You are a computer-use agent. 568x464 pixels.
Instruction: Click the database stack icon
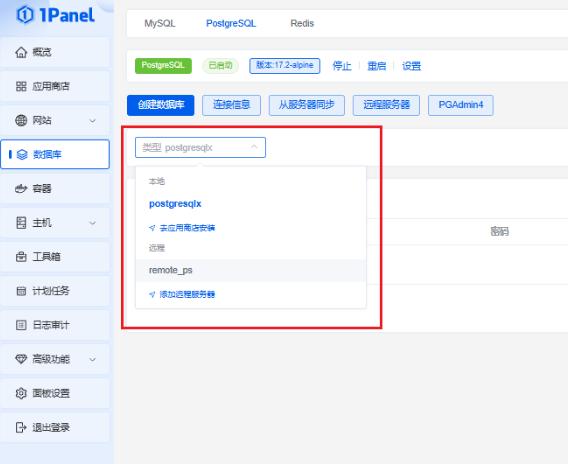click(22, 155)
